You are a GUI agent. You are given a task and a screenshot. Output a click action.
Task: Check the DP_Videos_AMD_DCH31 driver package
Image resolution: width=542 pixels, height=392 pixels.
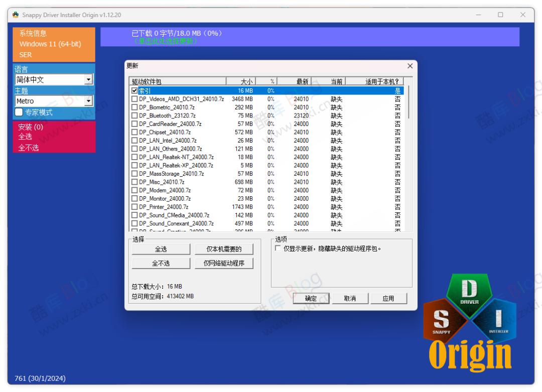click(x=134, y=99)
